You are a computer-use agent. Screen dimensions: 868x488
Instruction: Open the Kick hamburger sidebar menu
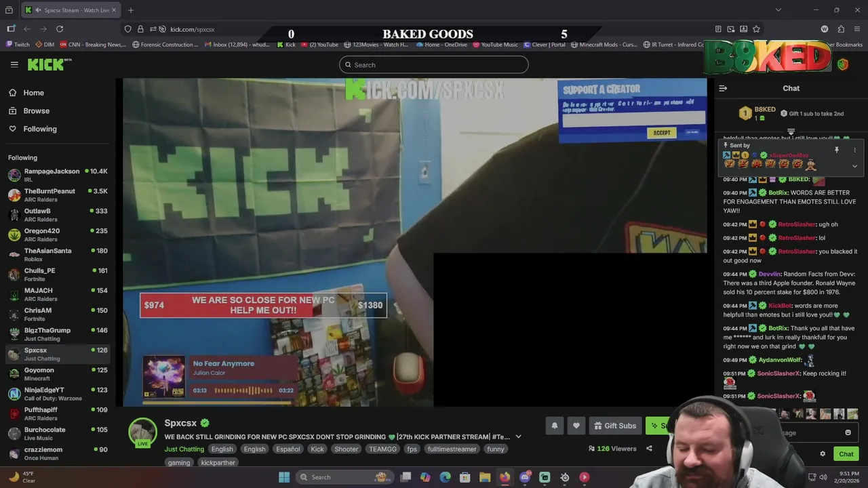pyautogui.click(x=14, y=64)
